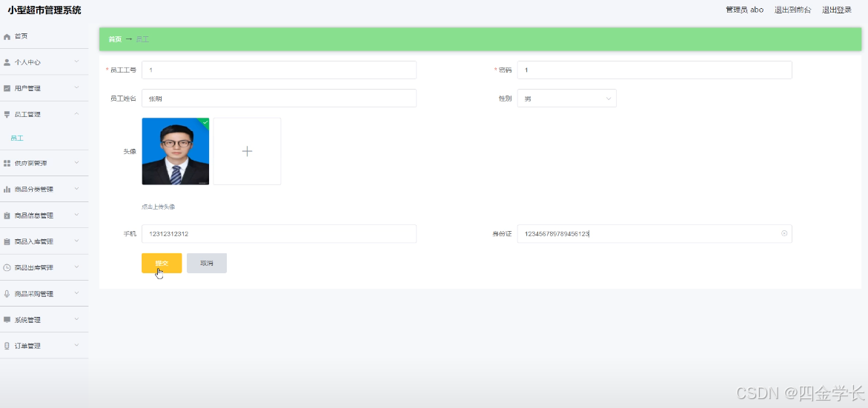Click the clipboard icon for 商品信息管理
868x408 pixels.
pyautogui.click(x=7, y=215)
